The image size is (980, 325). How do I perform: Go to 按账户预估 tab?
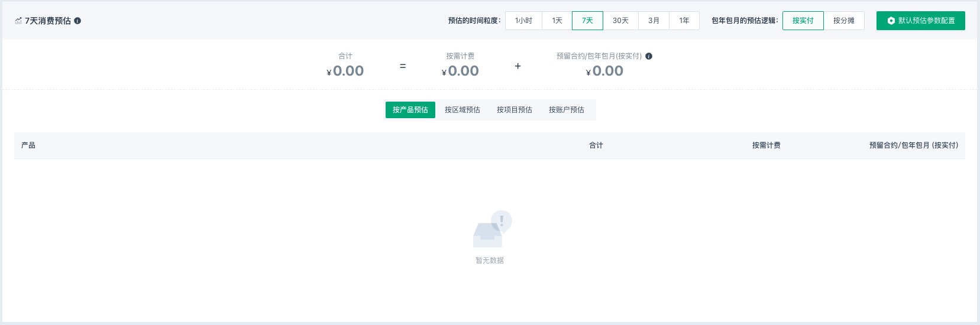[x=566, y=110]
